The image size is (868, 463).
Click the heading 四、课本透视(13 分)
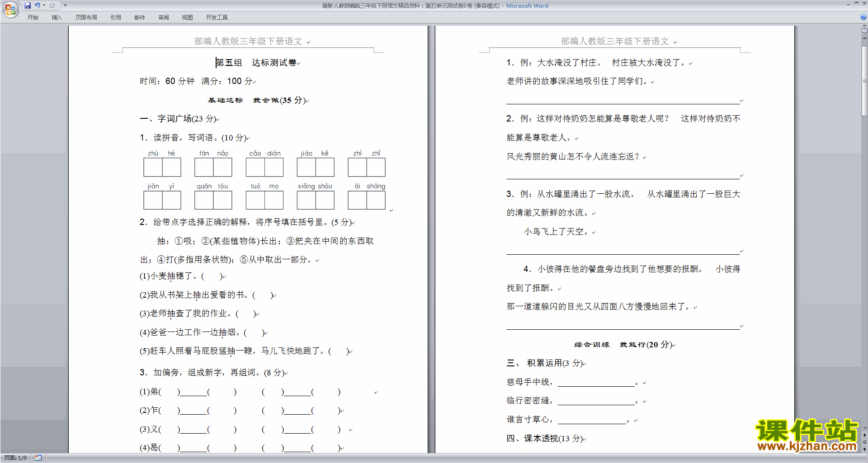545,439
